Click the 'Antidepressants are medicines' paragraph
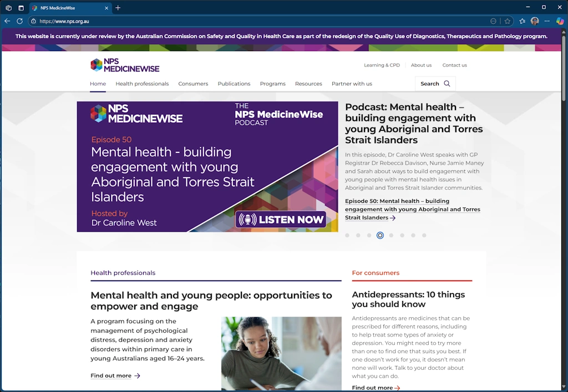This screenshot has height=392, width=568. pyautogui.click(x=411, y=347)
